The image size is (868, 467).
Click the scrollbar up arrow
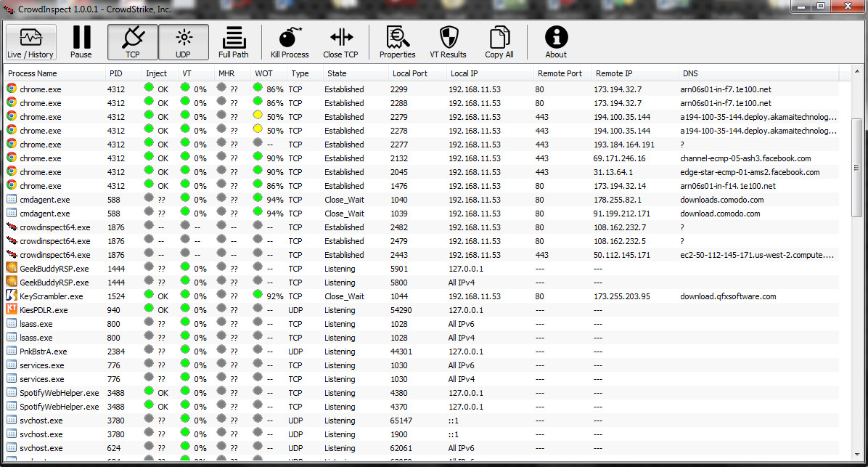(857, 72)
